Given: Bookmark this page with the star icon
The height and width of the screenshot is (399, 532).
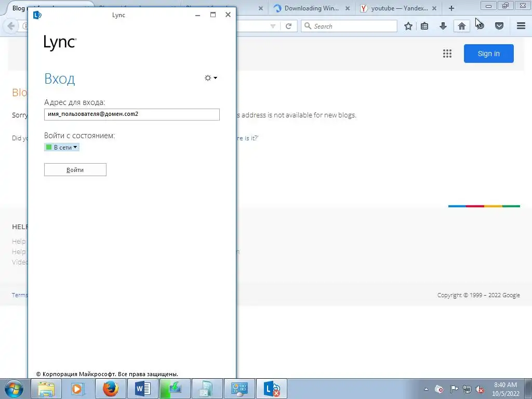Looking at the screenshot, I should 408,26.
